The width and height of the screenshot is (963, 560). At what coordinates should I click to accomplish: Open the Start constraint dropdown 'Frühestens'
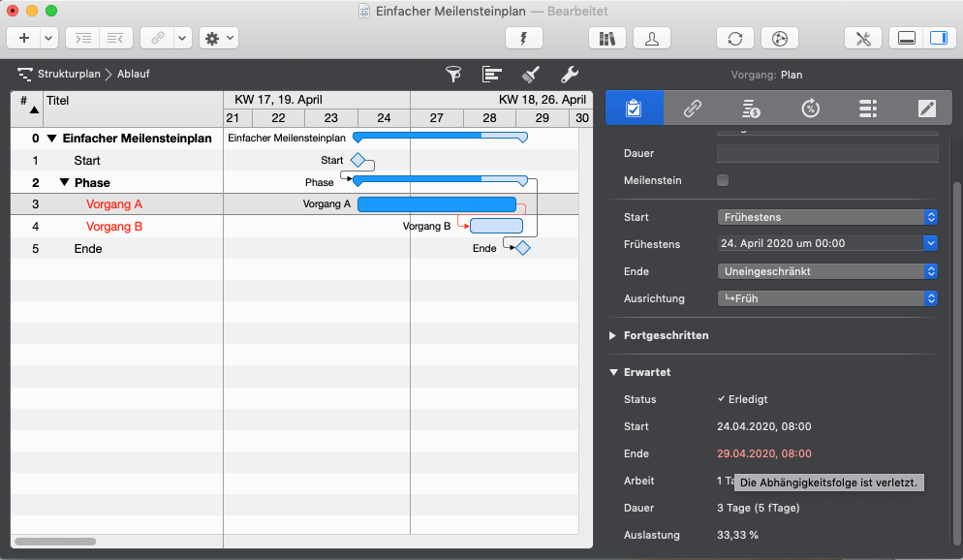827,217
